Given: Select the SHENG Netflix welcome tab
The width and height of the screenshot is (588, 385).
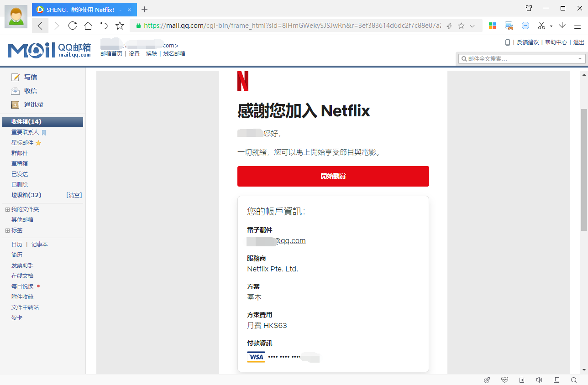Looking at the screenshot, I should (x=84, y=10).
